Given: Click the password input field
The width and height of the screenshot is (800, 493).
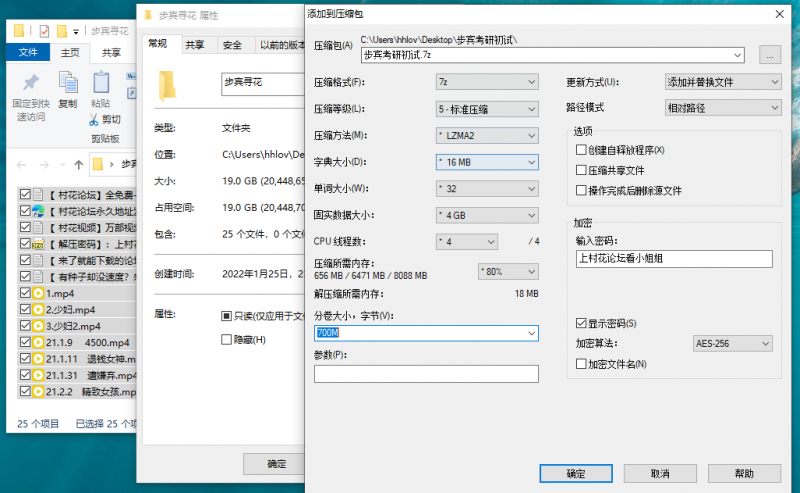Looking at the screenshot, I should (673, 258).
